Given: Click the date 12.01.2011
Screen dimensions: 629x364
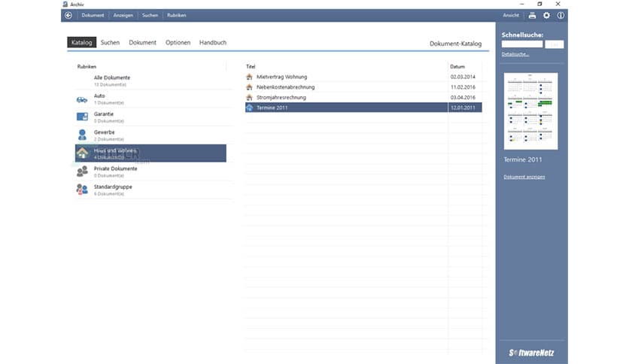Looking at the screenshot, I should [x=463, y=108].
